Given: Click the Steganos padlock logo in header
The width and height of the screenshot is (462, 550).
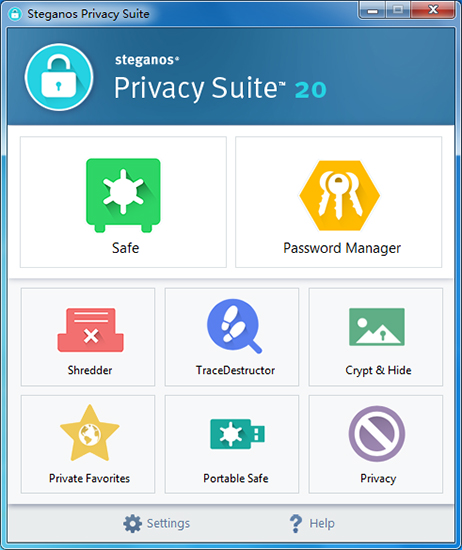Looking at the screenshot, I should click(x=59, y=77).
